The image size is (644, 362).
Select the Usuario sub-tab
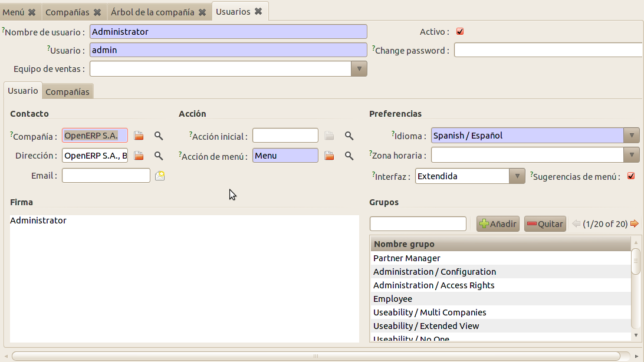[22, 91]
